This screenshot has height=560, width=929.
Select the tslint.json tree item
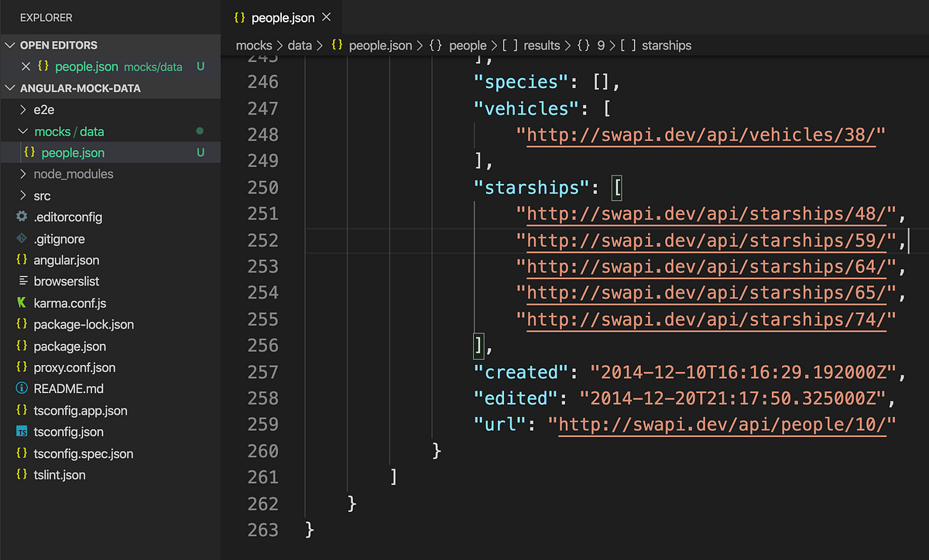[60, 474]
